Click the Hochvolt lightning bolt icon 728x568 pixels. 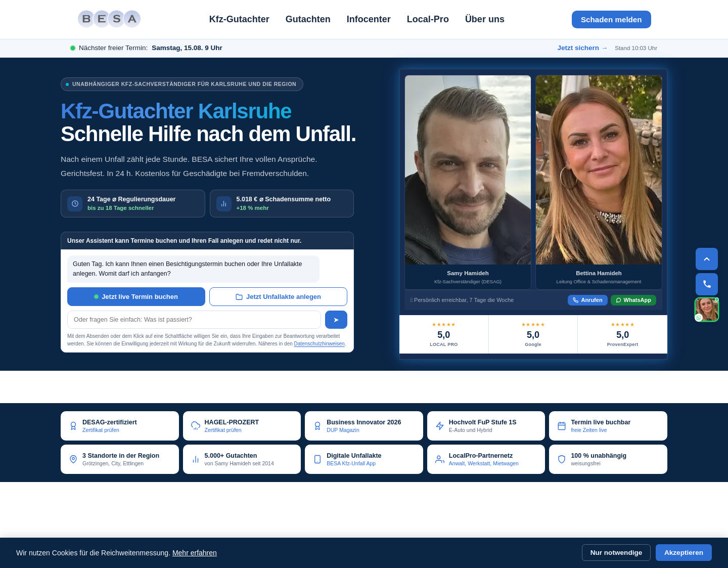[x=440, y=426]
